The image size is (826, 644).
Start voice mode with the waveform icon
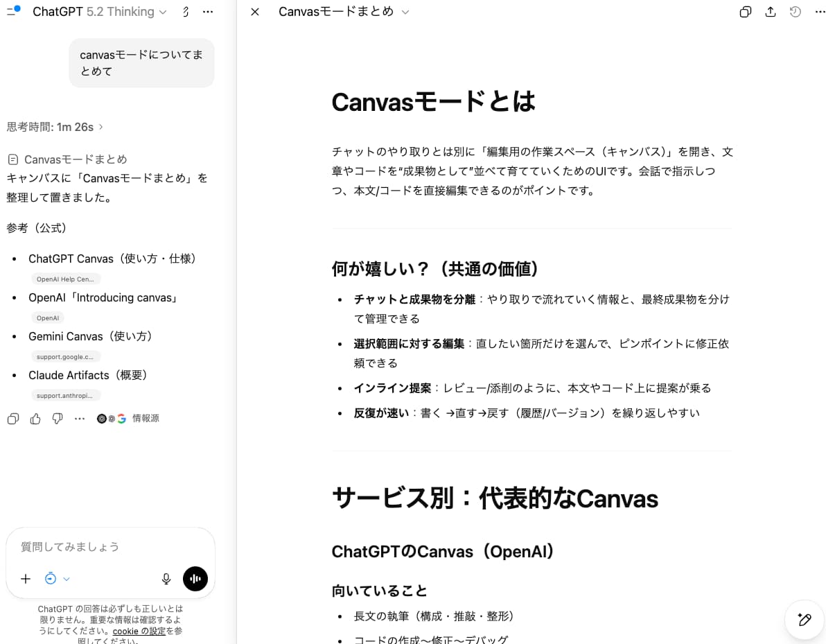coord(195,578)
